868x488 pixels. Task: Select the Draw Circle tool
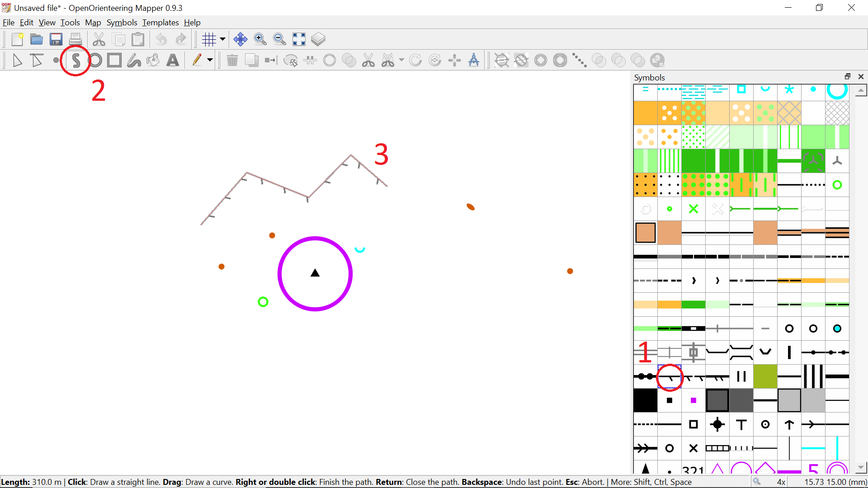point(95,60)
